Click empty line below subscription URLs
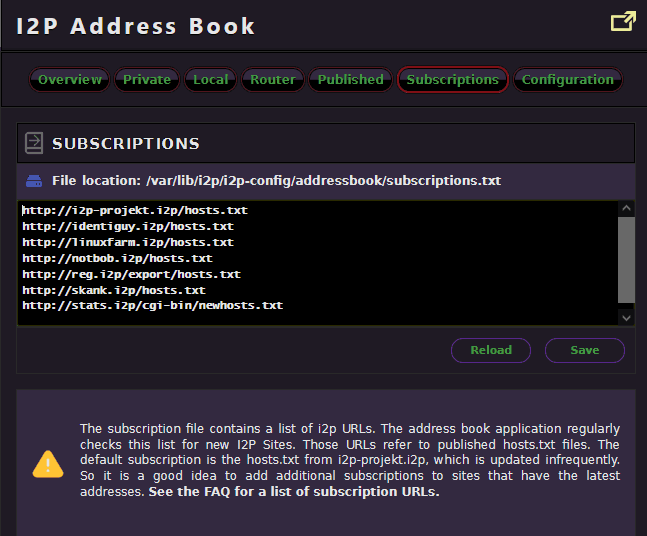Screen dimensions: 647x536 point(318,319)
